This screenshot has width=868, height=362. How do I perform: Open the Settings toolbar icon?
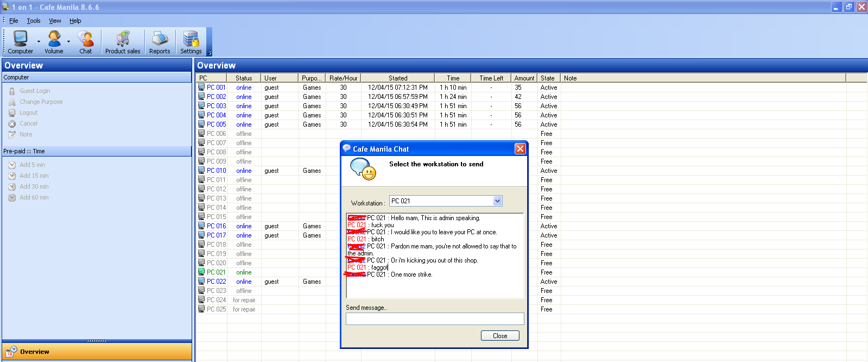click(191, 42)
